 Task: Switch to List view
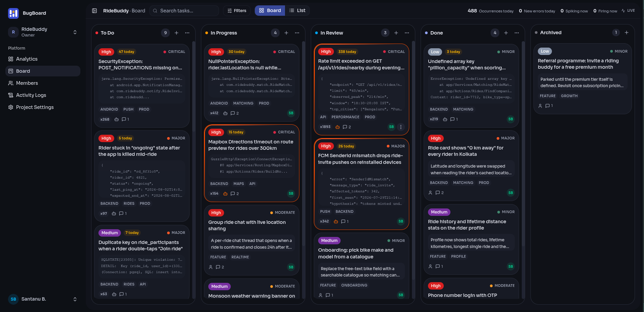297,11
